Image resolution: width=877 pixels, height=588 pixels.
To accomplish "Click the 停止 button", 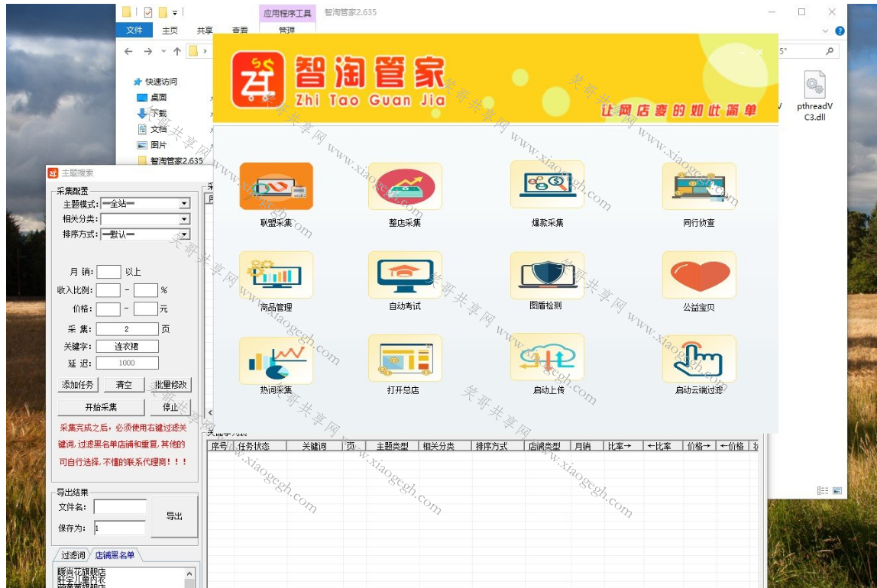I will click(170, 407).
